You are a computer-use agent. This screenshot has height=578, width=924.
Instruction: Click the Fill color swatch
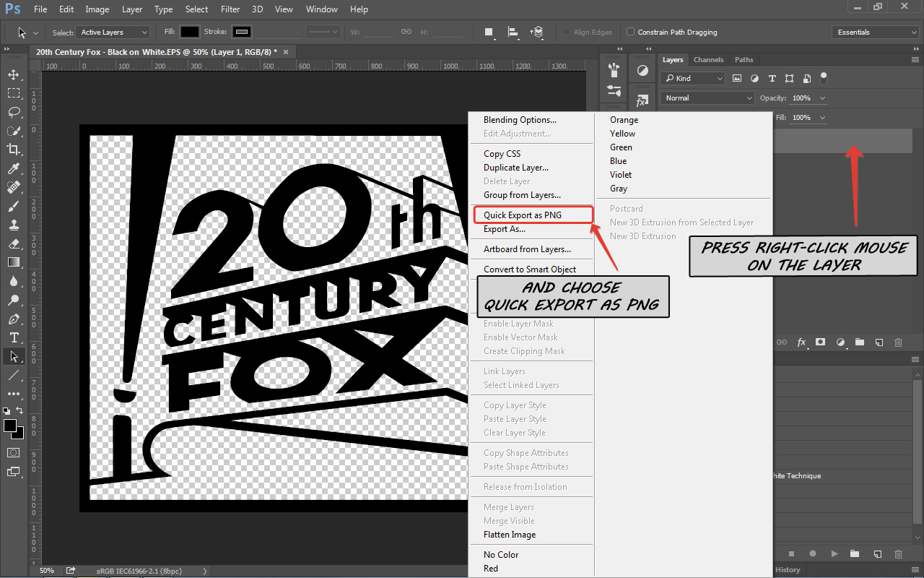click(189, 32)
